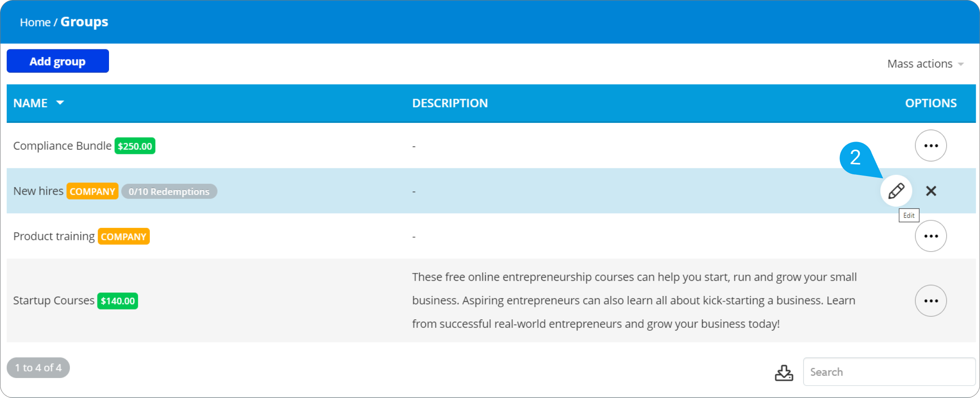
Task: Click the Groups breadcrumb title
Action: click(x=84, y=22)
